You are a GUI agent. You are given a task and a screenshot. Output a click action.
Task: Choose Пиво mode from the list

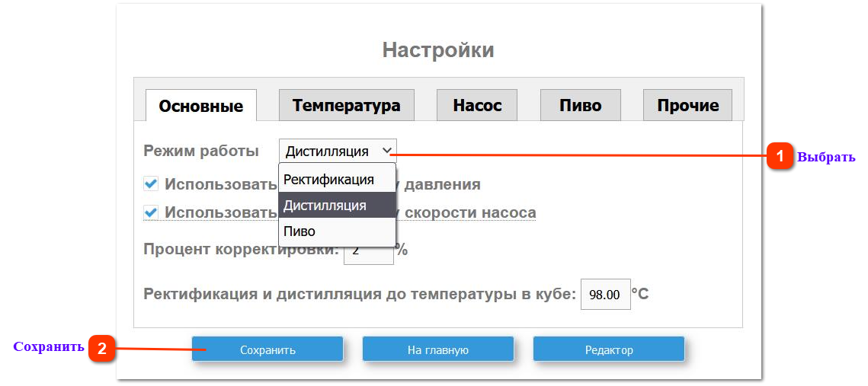point(337,231)
